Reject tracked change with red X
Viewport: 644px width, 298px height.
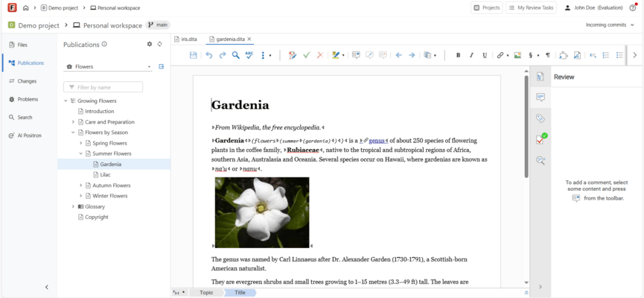point(319,55)
